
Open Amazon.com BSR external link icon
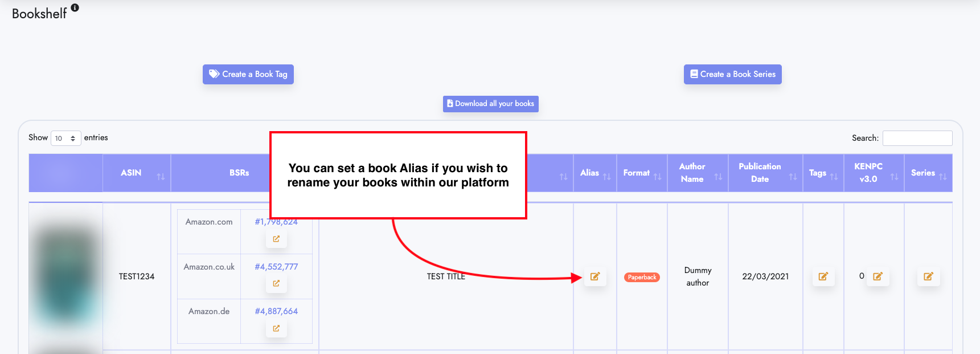coord(276,239)
